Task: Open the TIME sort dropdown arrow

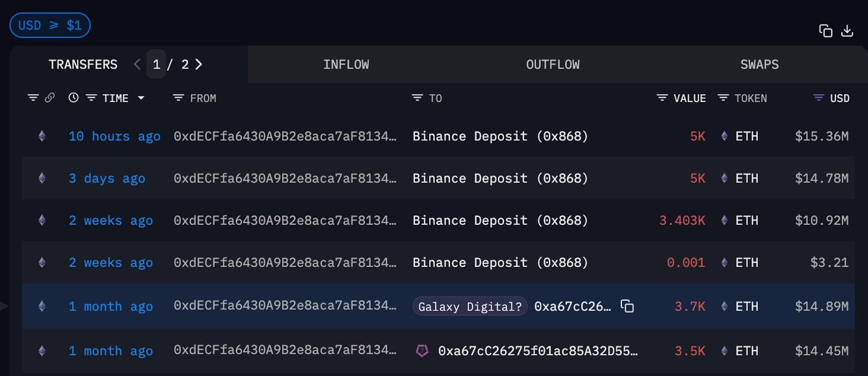Action: point(141,98)
